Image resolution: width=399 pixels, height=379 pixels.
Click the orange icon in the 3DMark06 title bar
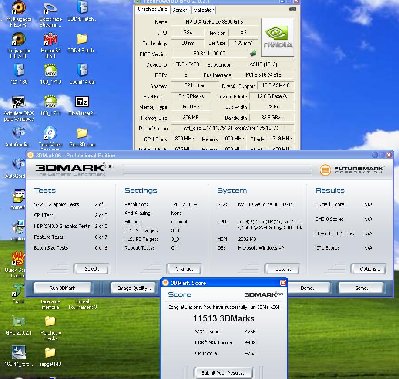click(30, 155)
